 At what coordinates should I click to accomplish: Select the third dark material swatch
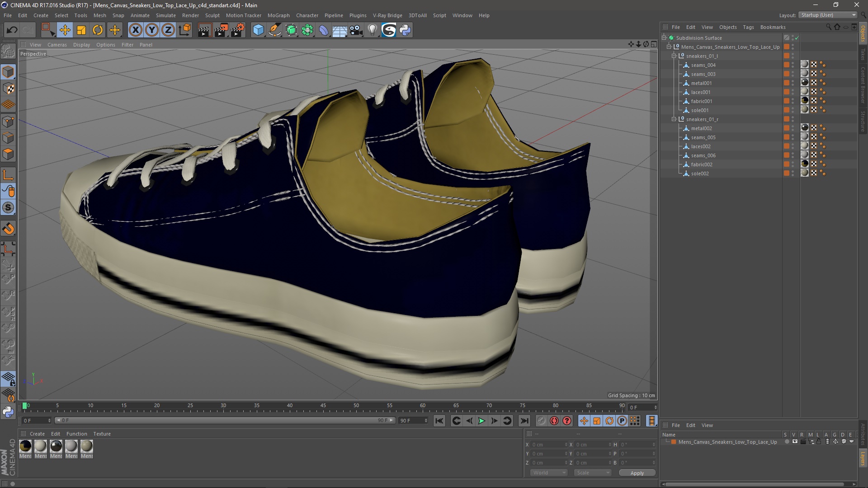(x=56, y=446)
